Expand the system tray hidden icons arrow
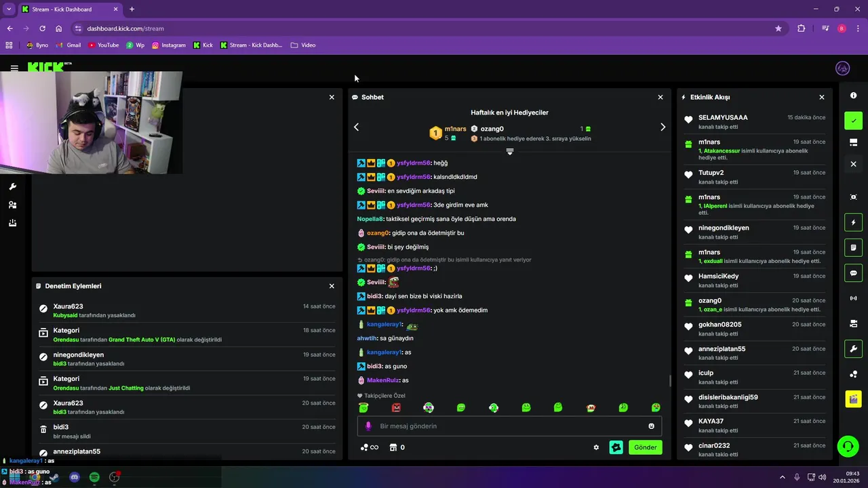The height and width of the screenshot is (488, 868). pyautogui.click(x=782, y=477)
